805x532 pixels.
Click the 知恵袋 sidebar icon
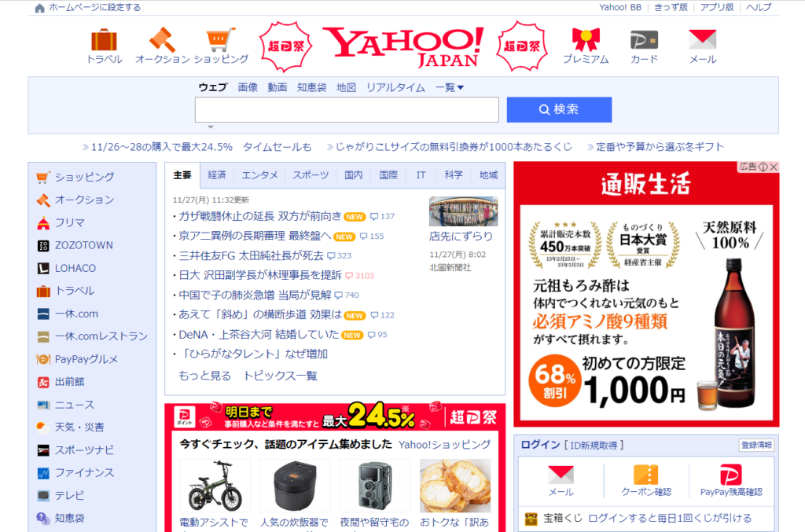(x=43, y=519)
